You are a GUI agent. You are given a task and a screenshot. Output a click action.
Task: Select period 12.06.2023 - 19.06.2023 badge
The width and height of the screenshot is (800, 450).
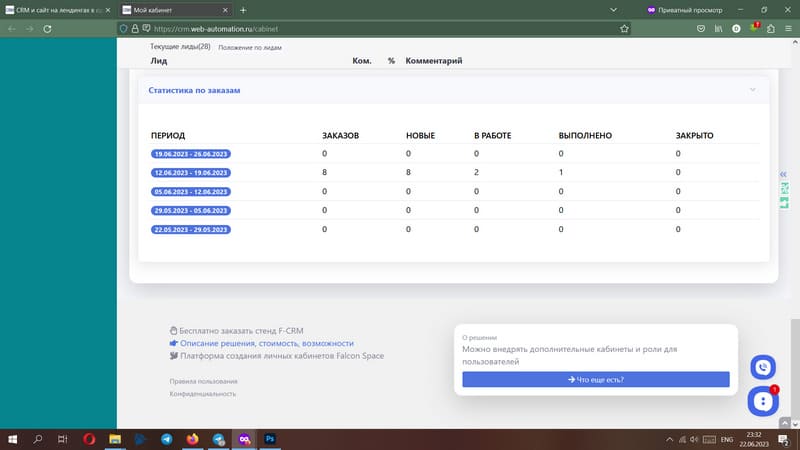click(x=191, y=173)
